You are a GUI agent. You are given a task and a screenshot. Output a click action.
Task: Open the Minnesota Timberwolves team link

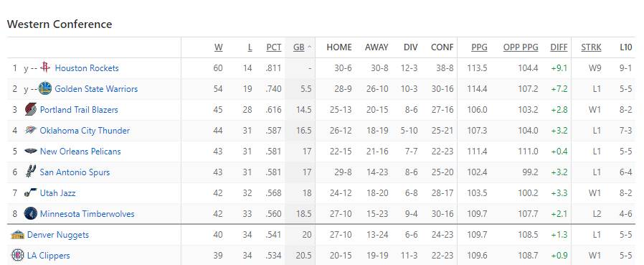pyautogui.click(x=87, y=214)
